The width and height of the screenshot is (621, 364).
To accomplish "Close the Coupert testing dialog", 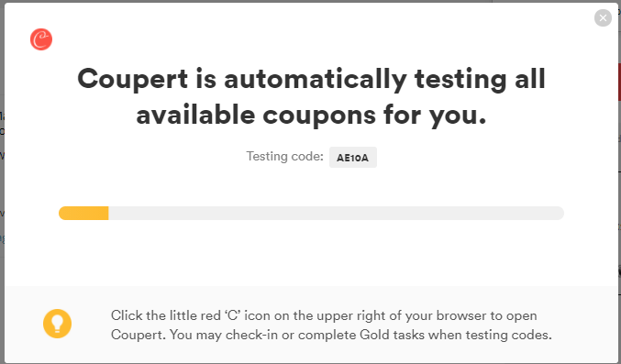I will pyautogui.click(x=603, y=17).
